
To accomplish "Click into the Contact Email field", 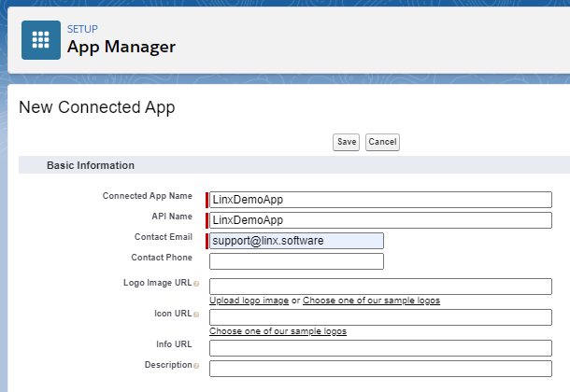I will coord(296,241).
